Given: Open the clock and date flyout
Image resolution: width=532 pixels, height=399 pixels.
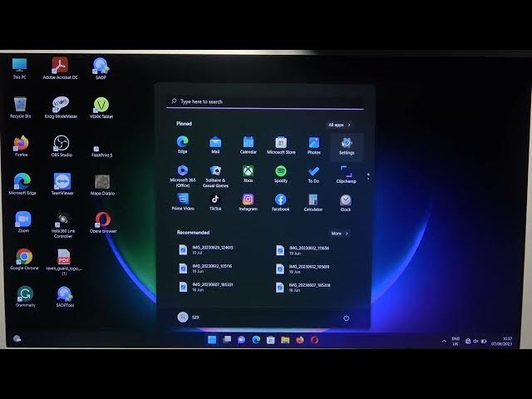Looking at the screenshot, I should (502, 342).
